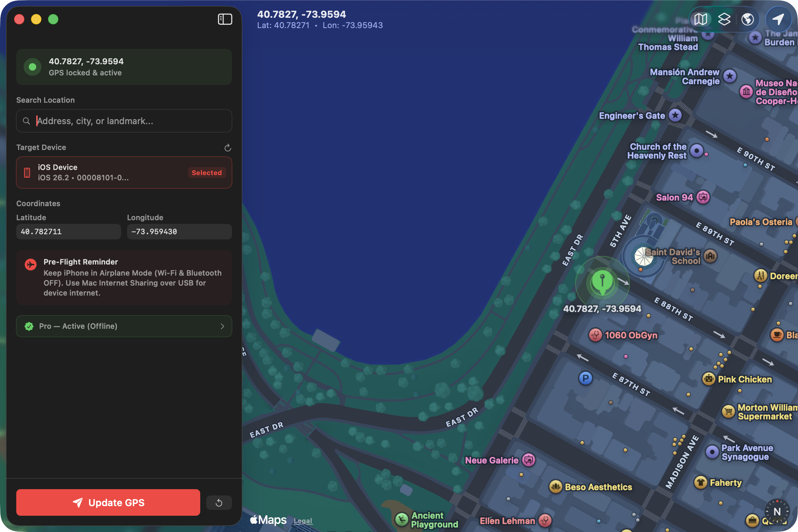Click the blue parking P icon
Screen dimensions: 798x532
586,378
